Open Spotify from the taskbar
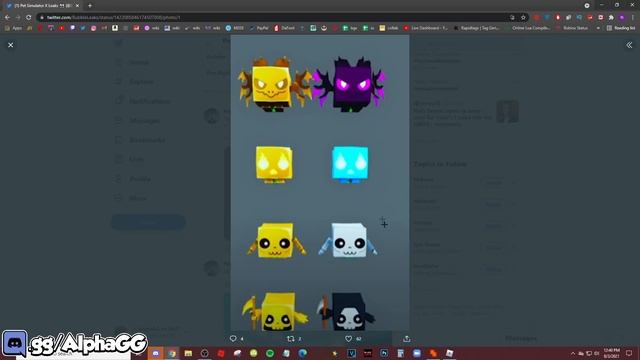This screenshot has height=360, width=640. [x=270, y=353]
